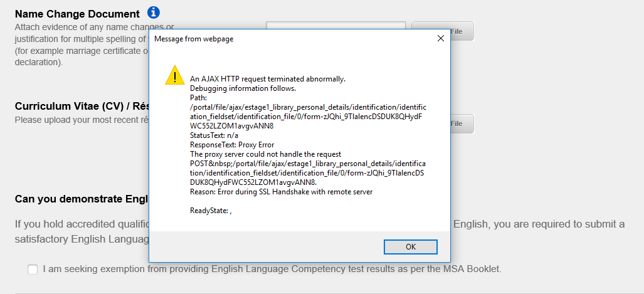644x294 pixels.
Task: Click the 'ResponseText: Proxy Error' line
Action: click(x=233, y=145)
